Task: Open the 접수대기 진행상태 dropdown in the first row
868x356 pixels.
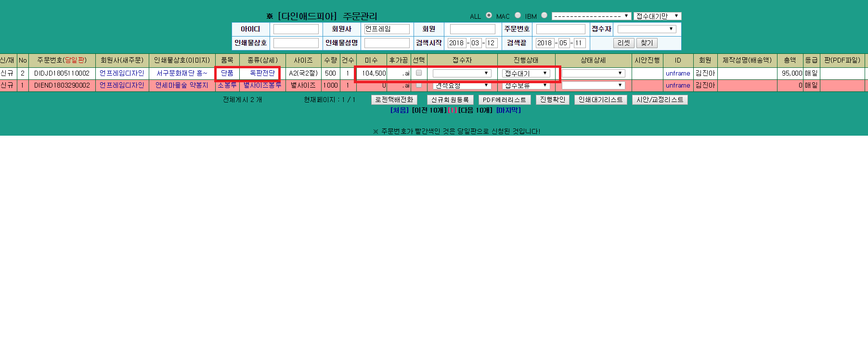Action: click(x=526, y=74)
